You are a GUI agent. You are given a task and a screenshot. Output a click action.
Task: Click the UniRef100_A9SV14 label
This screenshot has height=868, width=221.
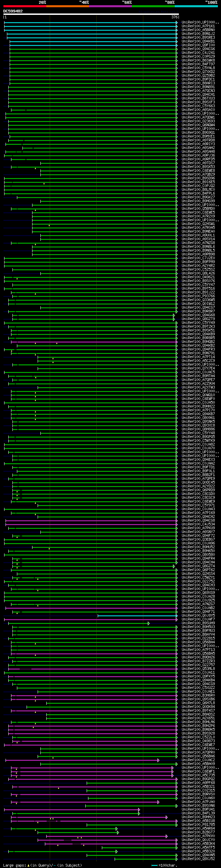tap(198, 239)
